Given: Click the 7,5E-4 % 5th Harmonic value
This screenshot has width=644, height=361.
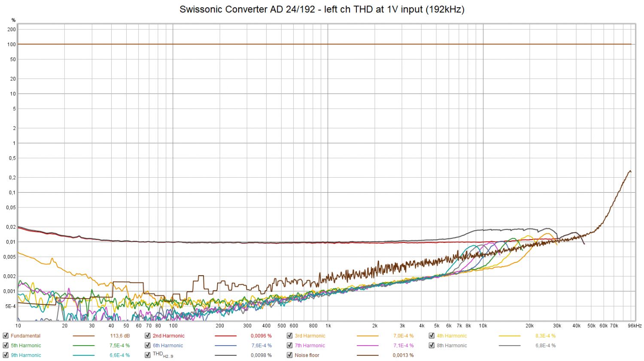Looking at the screenshot, I should 120,345.
